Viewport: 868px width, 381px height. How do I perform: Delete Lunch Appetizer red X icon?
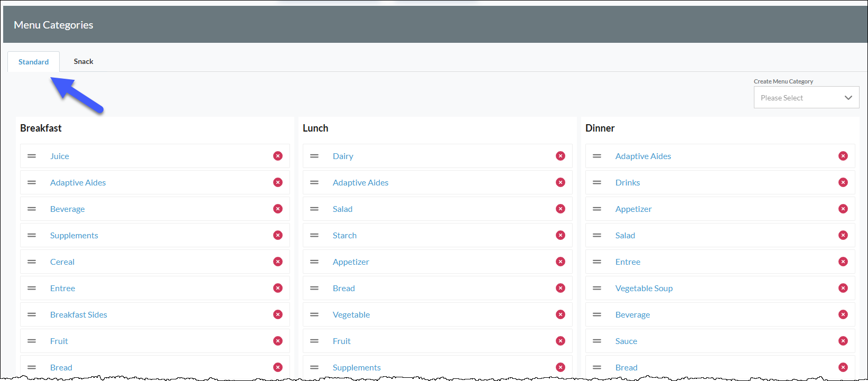click(561, 262)
